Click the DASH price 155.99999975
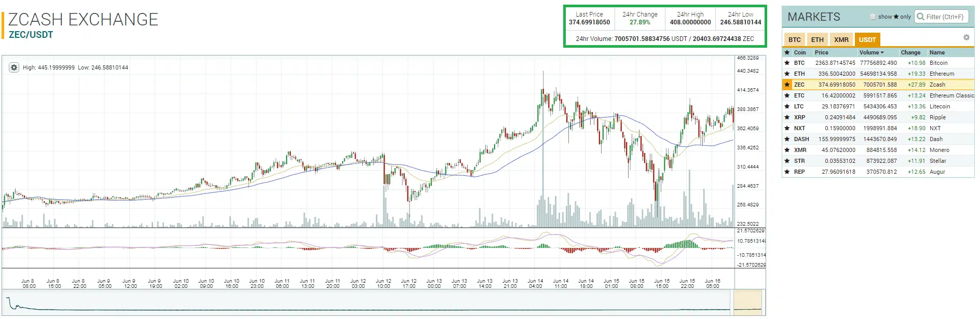Image resolution: width=980 pixels, height=319 pixels. coord(837,139)
